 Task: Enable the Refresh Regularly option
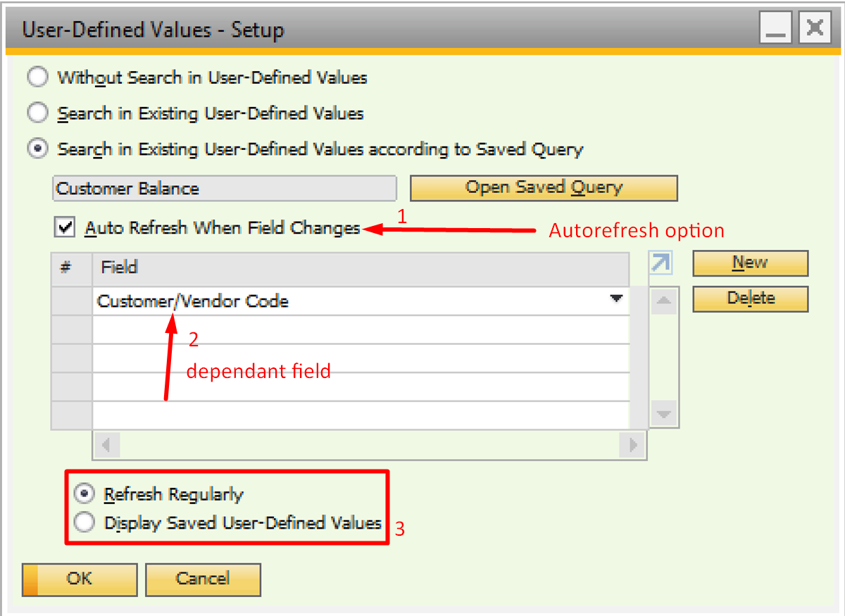pyautogui.click(x=84, y=494)
